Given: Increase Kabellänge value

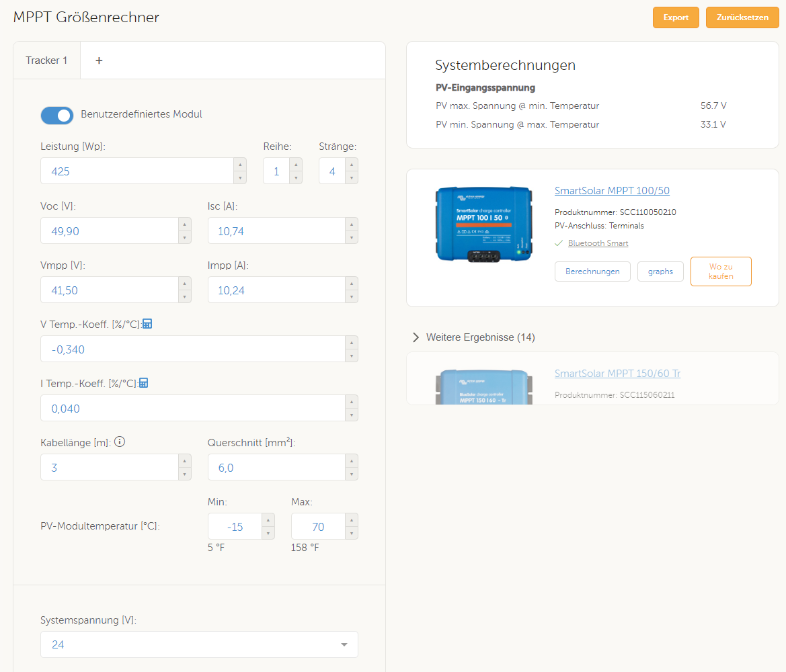Looking at the screenshot, I should point(184,460).
